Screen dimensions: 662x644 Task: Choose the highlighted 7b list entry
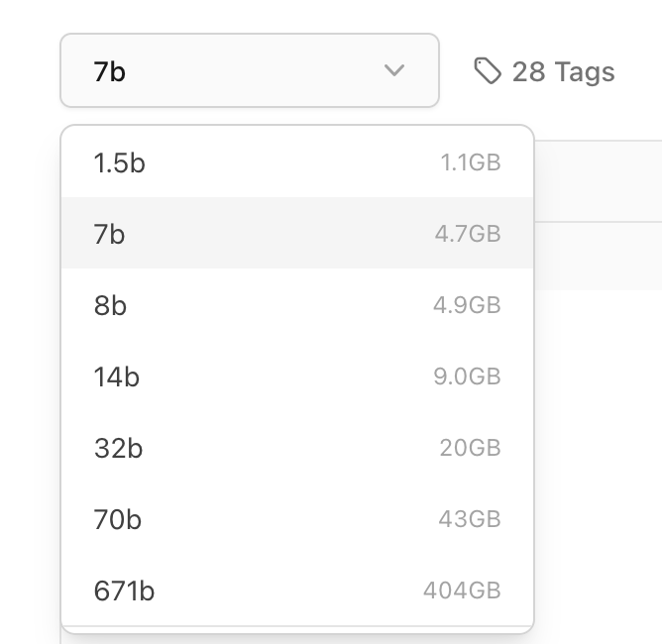(109, 234)
